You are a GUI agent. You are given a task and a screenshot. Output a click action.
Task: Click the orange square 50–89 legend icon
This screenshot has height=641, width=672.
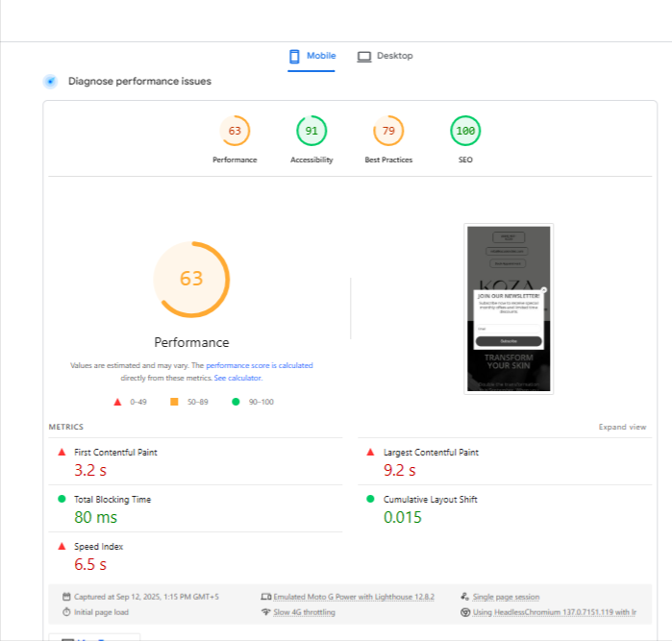(174, 402)
